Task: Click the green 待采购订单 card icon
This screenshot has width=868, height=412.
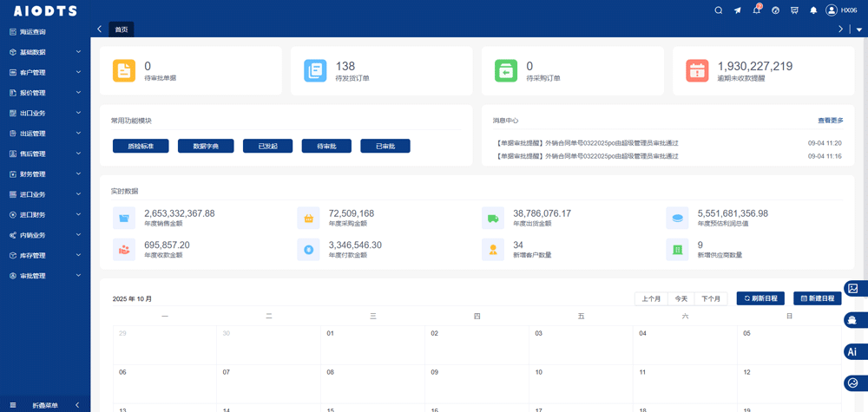Action: (x=506, y=71)
